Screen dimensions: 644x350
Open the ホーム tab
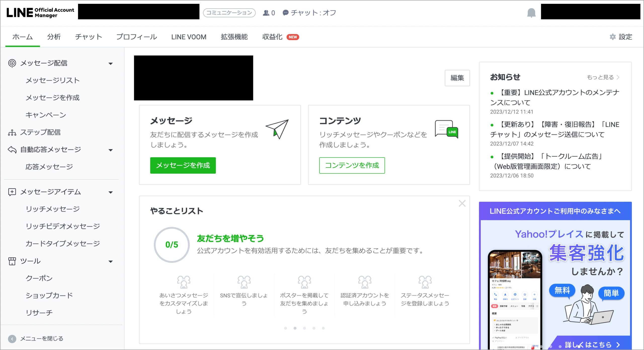[22, 37]
